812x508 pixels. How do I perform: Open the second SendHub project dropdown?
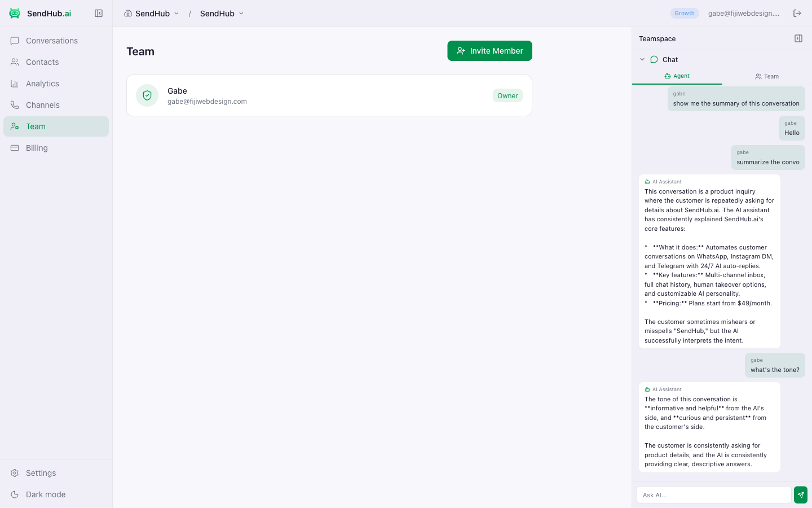click(222, 14)
